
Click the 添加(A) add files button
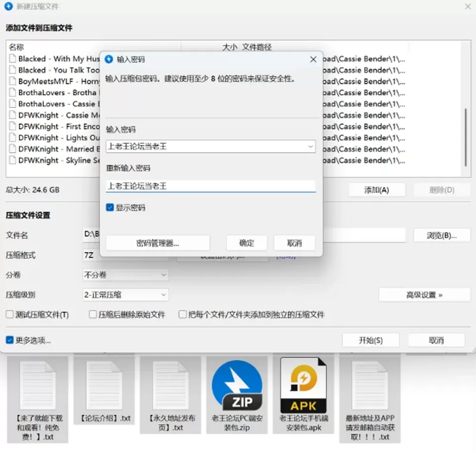377,190
